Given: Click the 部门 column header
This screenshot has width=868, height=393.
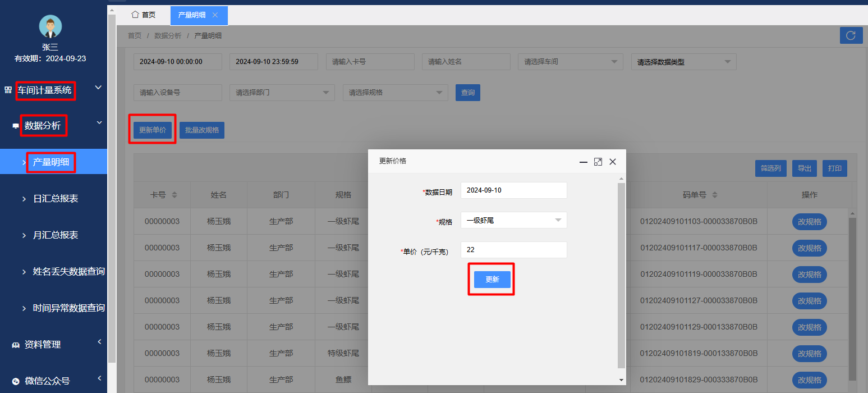Looking at the screenshot, I should [281, 195].
